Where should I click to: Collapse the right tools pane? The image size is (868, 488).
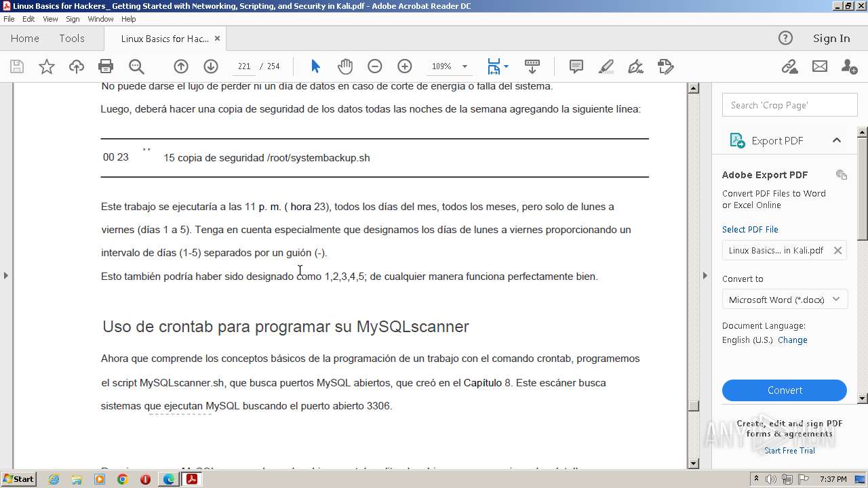[x=705, y=275]
